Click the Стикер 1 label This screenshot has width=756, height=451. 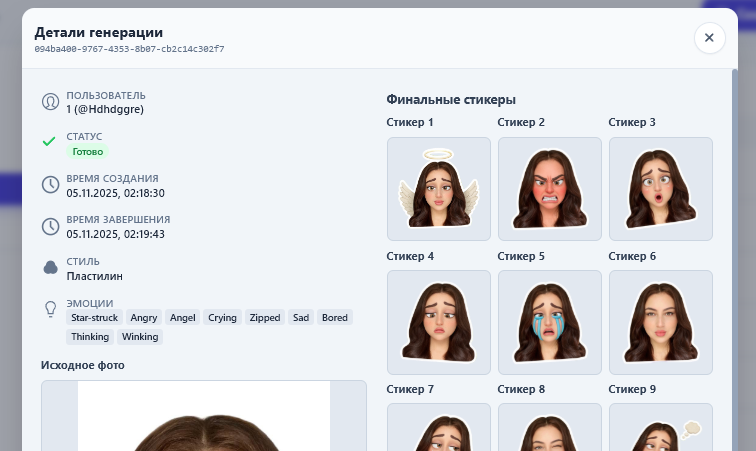coord(410,122)
